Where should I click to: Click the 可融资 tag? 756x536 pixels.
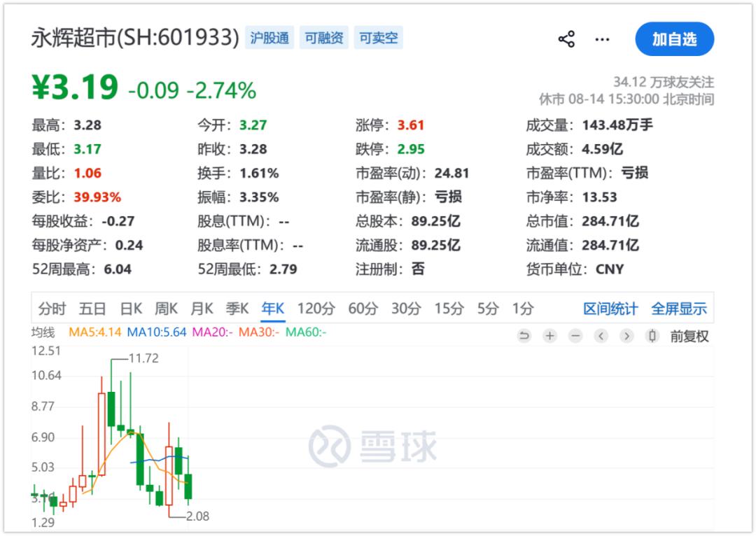point(324,38)
